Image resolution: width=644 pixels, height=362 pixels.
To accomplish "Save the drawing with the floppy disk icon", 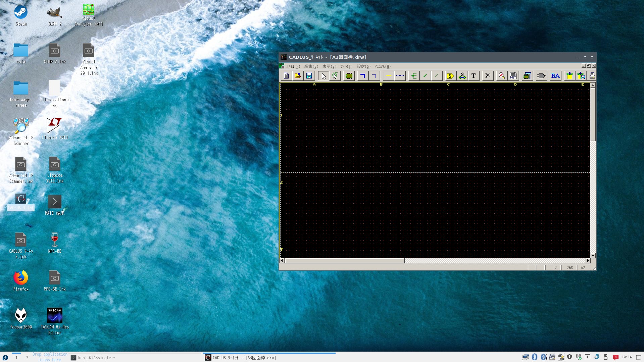I will point(309,76).
